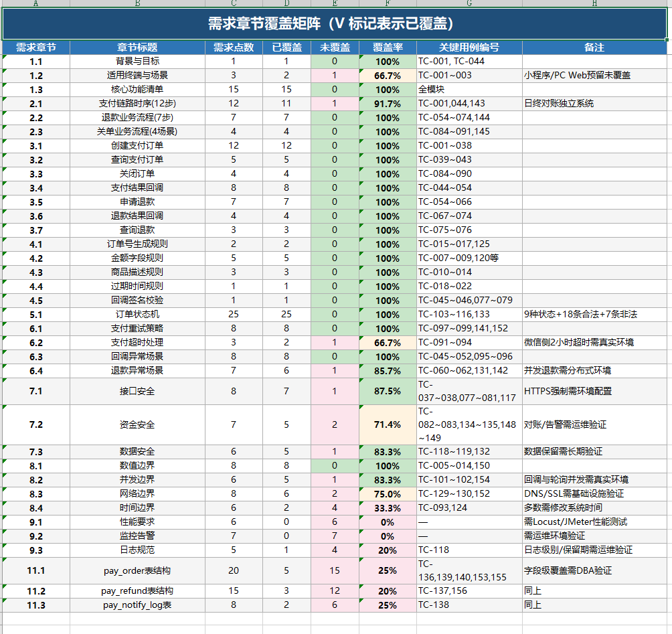Select cell 微信侧2小时超时需真实环境
Viewport: 672px width, 634px height.
[594, 343]
